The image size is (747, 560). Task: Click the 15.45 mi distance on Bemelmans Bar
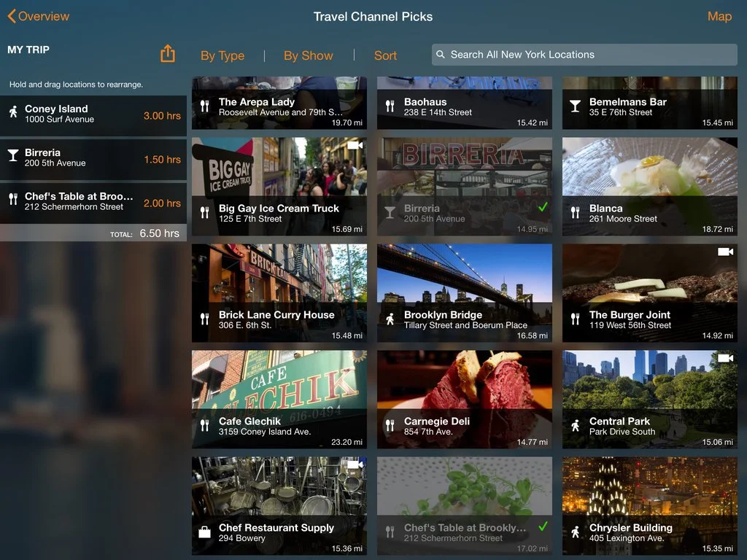coord(718,122)
